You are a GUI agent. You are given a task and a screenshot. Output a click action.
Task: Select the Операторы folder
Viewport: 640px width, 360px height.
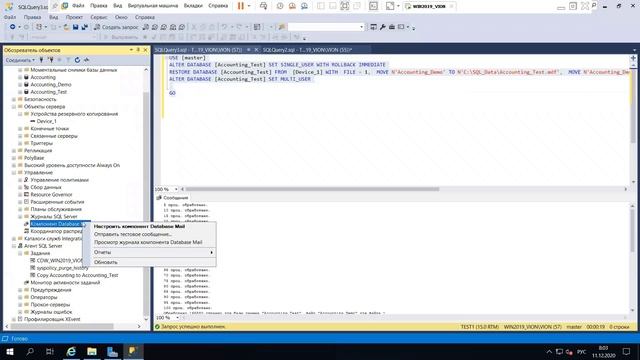point(44,297)
